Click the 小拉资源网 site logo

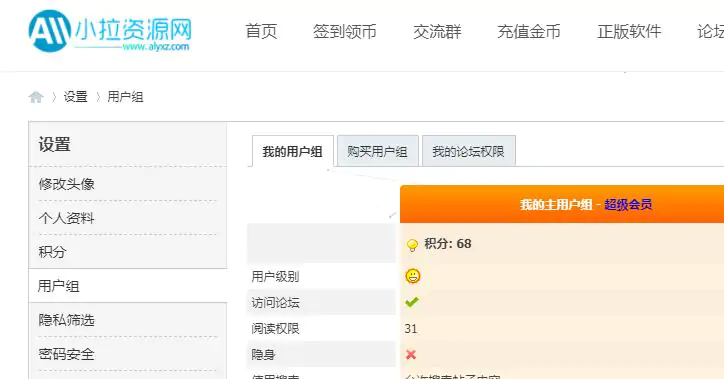(110, 31)
